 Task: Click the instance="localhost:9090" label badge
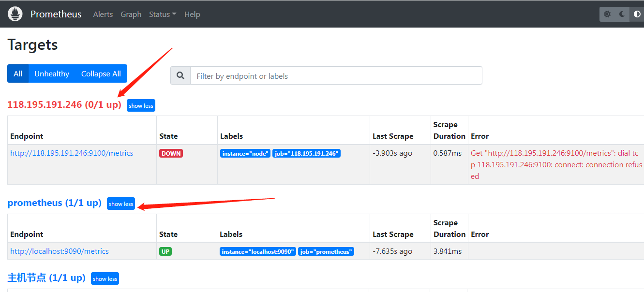click(x=258, y=251)
